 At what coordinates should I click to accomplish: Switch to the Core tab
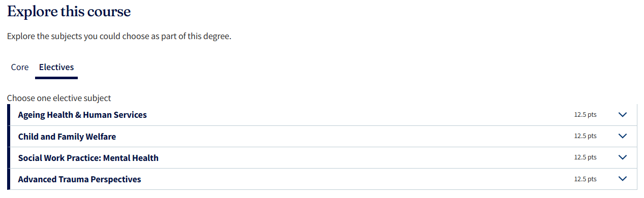point(20,67)
